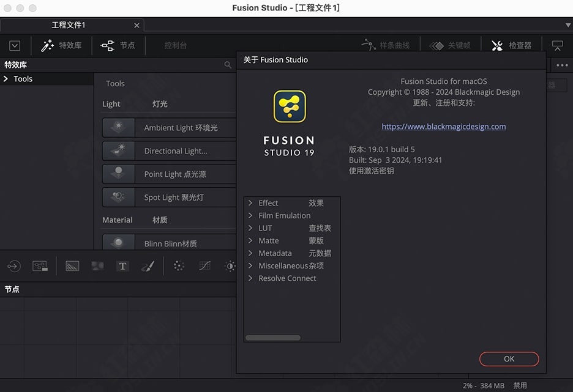This screenshot has height=392, width=573.
Task: Click the Material 材质 section header
Action: 135,220
